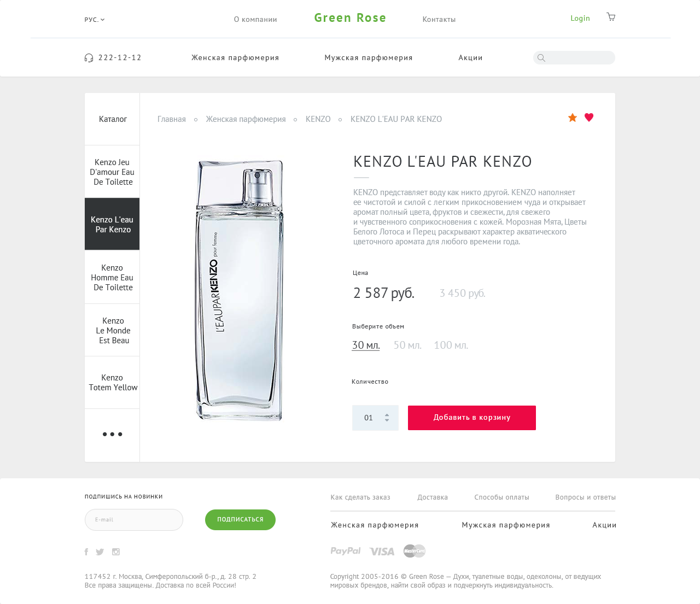Open the Twitter footer icon
This screenshot has width=700, height=604.
click(x=100, y=552)
